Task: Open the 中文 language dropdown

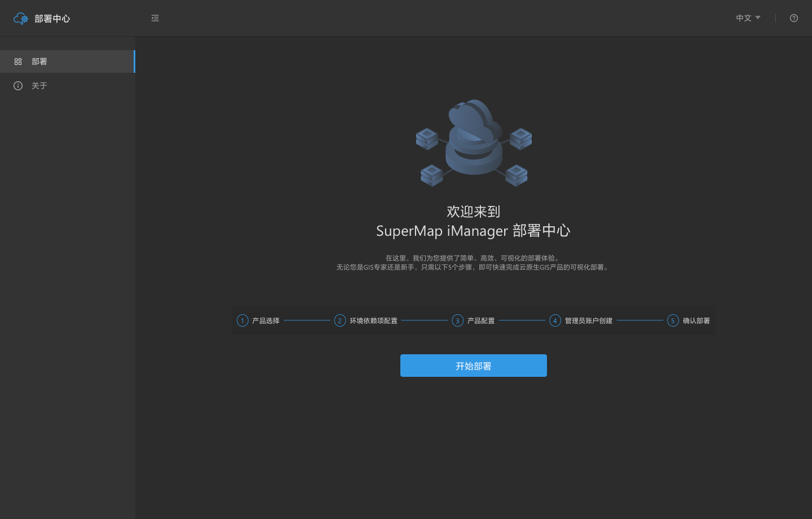Action: tap(743, 17)
